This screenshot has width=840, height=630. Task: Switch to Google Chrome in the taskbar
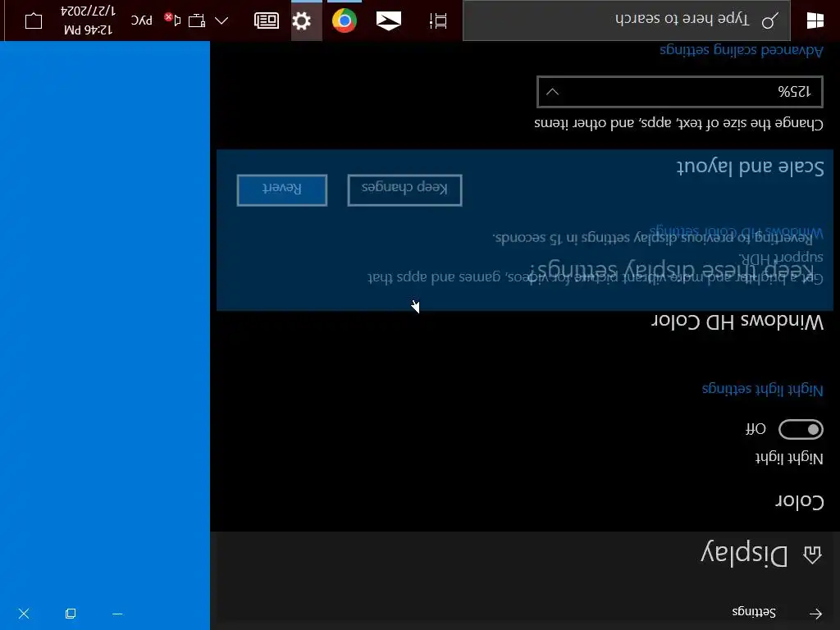345,21
